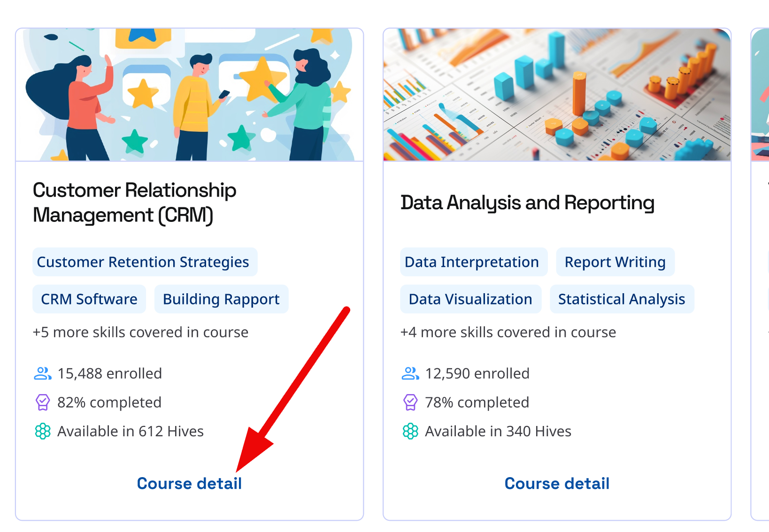Select the Customer Retention Strategies skill tag

(143, 262)
